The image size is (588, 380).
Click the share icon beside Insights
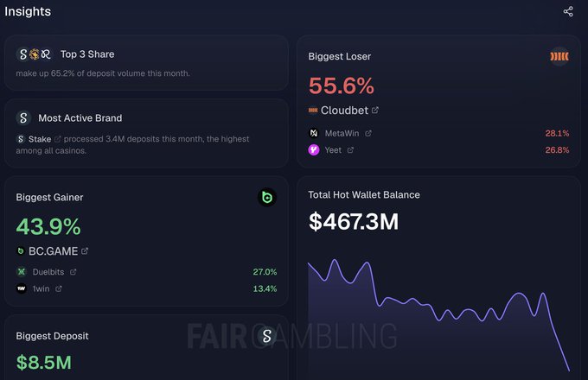(568, 11)
